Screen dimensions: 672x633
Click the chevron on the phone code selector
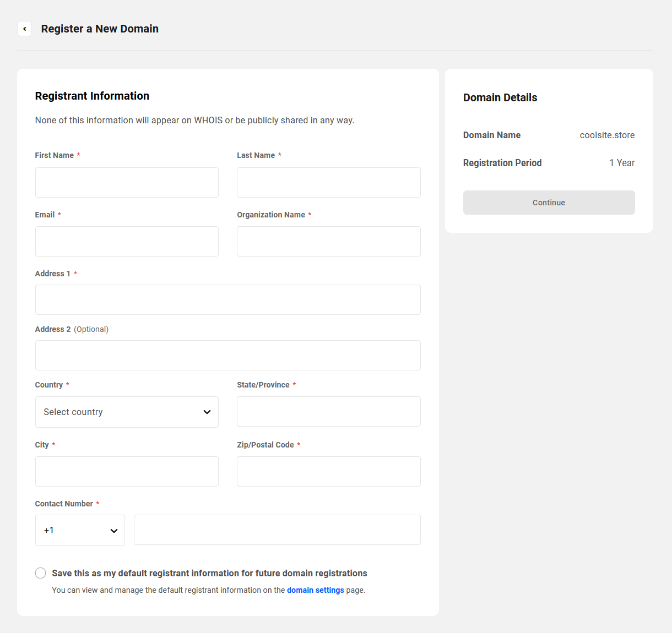(x=113, y=530)
